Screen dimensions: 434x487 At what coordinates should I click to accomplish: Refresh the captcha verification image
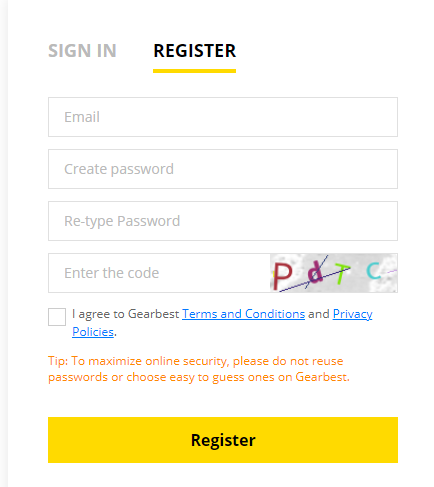pyautogui.click(x=334, y=273)
